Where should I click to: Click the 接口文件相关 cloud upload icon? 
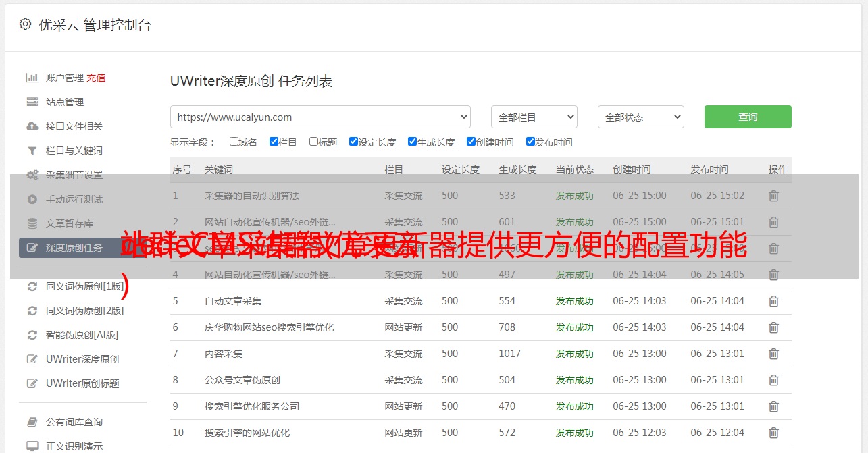coord(32,126)
